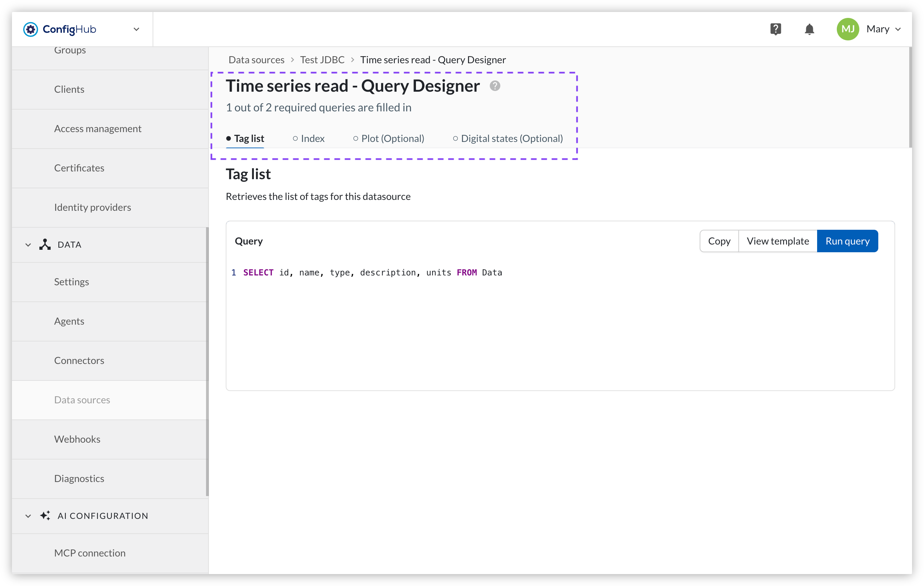The height and width of the screenshot is (586, 924).
Task: Click the Copy button
Action: pos(719,241)
